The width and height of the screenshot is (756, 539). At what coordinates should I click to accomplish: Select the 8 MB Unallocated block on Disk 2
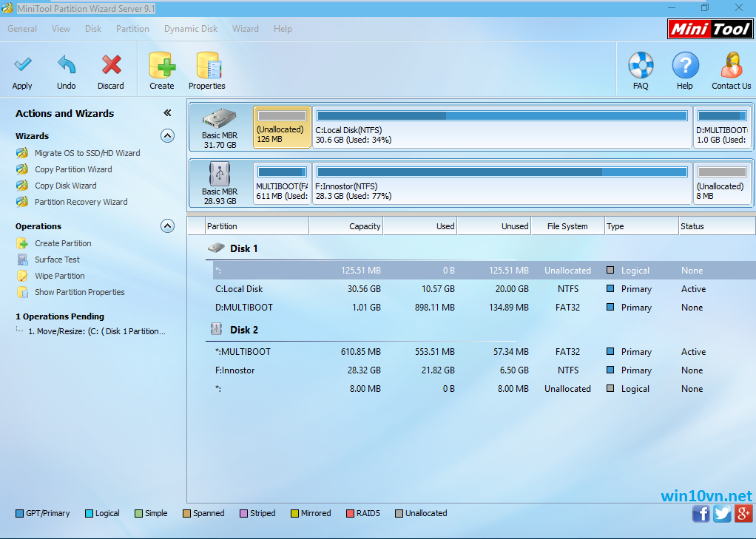722,183
